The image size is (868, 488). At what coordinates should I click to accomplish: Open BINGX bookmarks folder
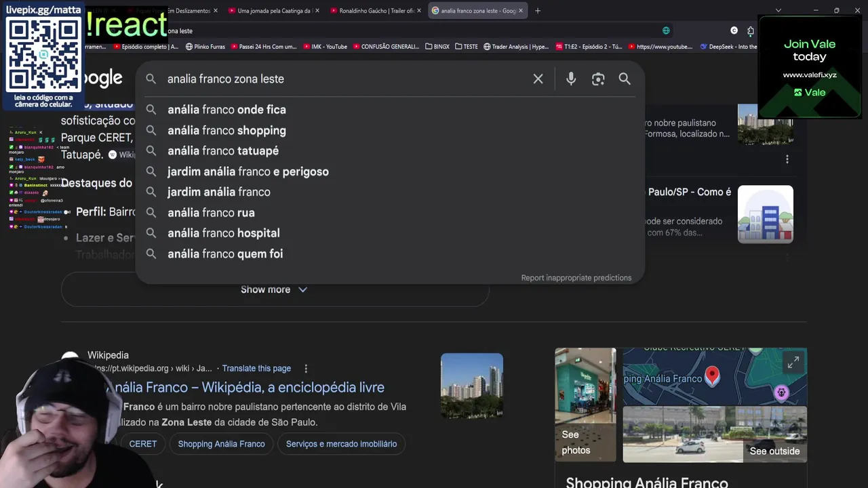[x=437, y=47]
